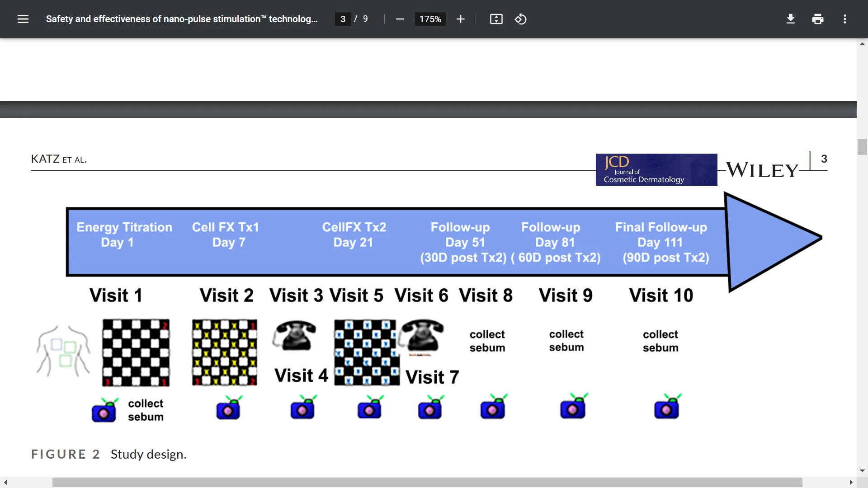Click the Energy Titration Day 1 label
Image resolution: width=868 pixels, height=488 pixels.
[124, 235]
